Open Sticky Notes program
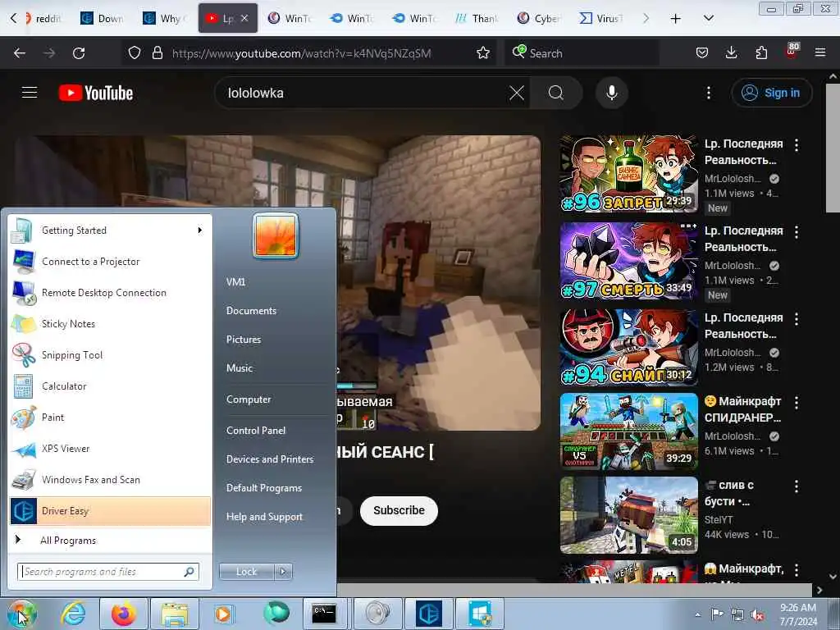Viewport: 840px width, 630px height. click(110, 323)
